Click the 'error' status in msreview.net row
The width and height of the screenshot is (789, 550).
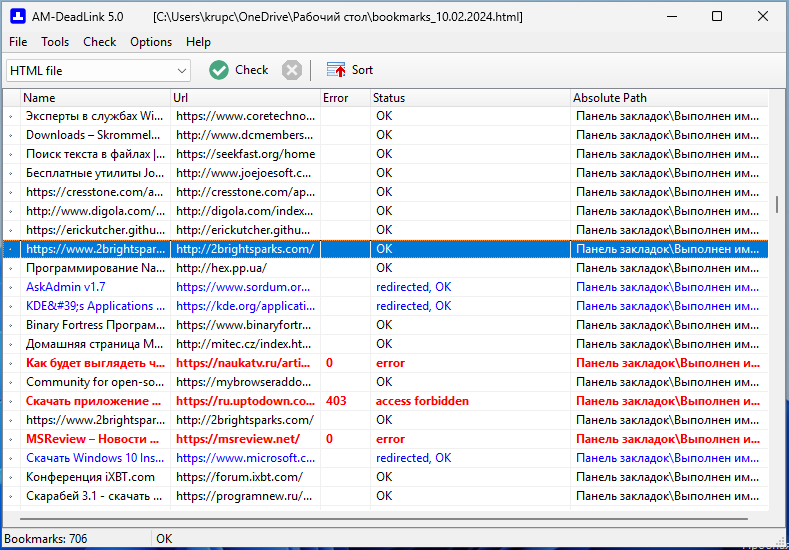(390, 439)
